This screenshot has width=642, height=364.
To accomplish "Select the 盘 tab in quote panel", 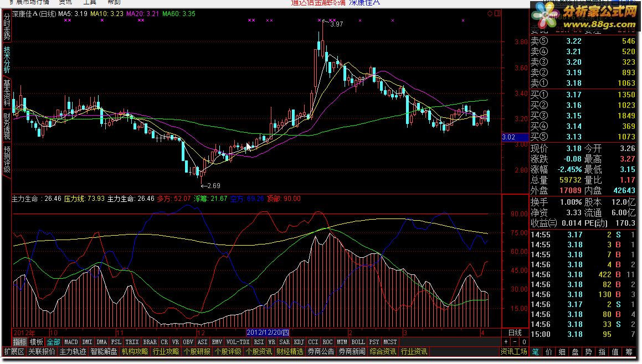I will coord(576,352).
